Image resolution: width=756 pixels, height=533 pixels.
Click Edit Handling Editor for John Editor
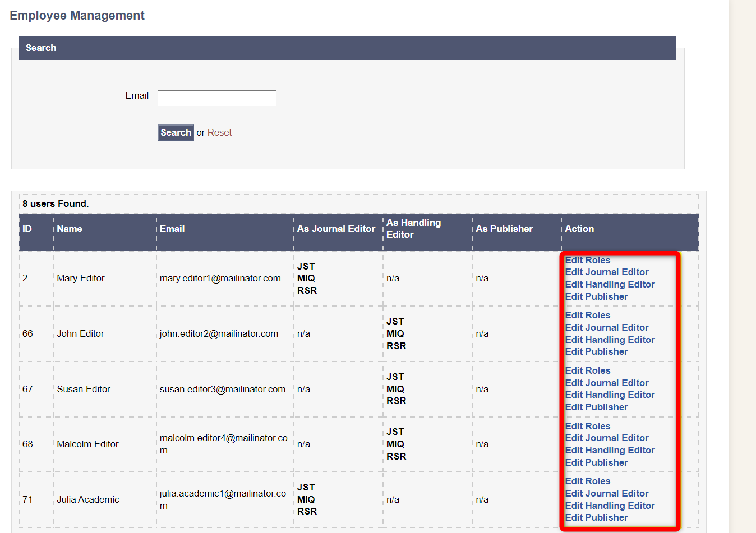[x=610, y=340]
